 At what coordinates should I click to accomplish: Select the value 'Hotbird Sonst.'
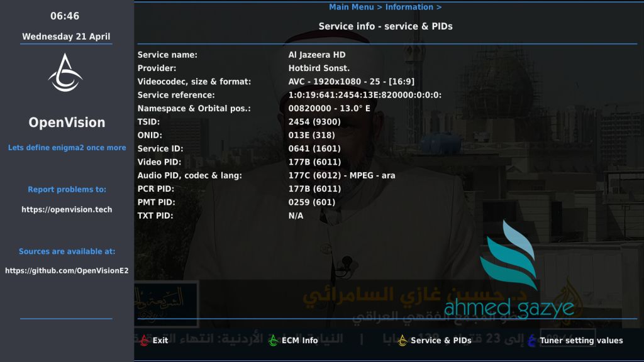click(319, 68)
